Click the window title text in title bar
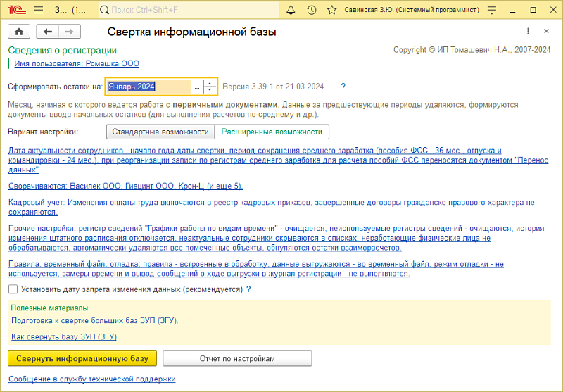 click(x=70, y=10)
